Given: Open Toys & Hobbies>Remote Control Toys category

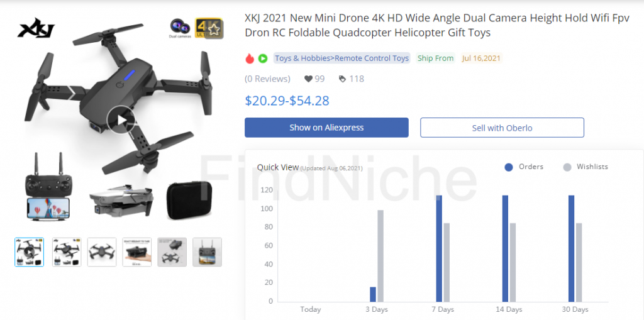Looking at the screenshot, I should tap(341, 58).
